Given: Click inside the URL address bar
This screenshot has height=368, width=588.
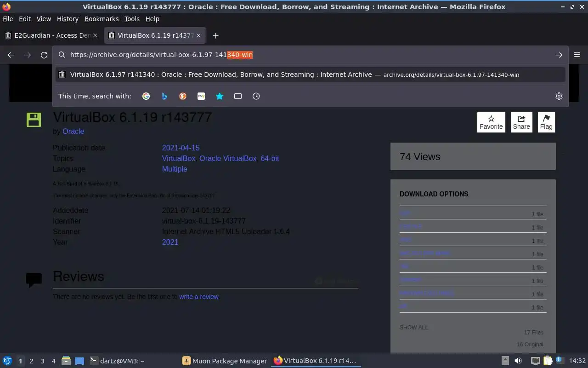Looking at the screenshot, I should tap(310, 55).
